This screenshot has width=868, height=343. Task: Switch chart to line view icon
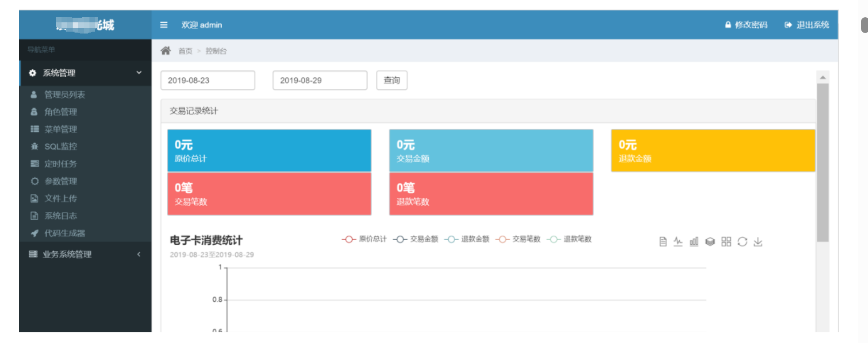point(678,242)
